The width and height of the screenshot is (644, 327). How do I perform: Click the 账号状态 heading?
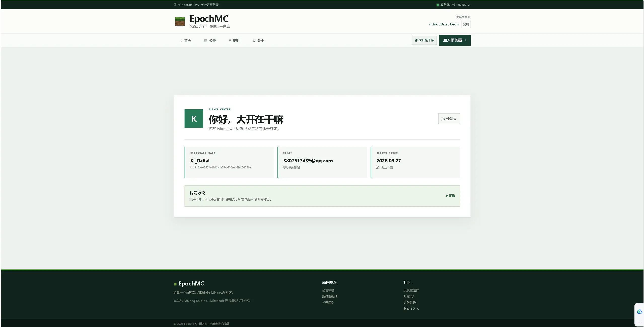coord(198,193)
